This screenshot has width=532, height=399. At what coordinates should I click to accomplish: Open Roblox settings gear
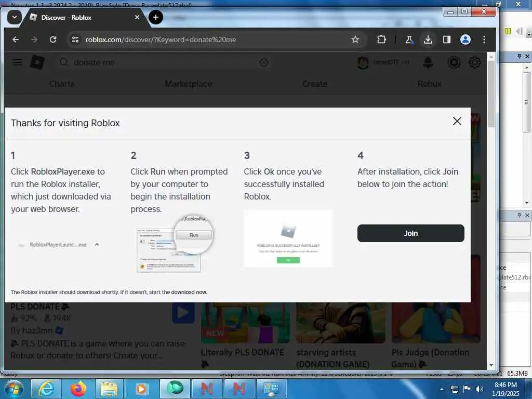pos(475,62)
